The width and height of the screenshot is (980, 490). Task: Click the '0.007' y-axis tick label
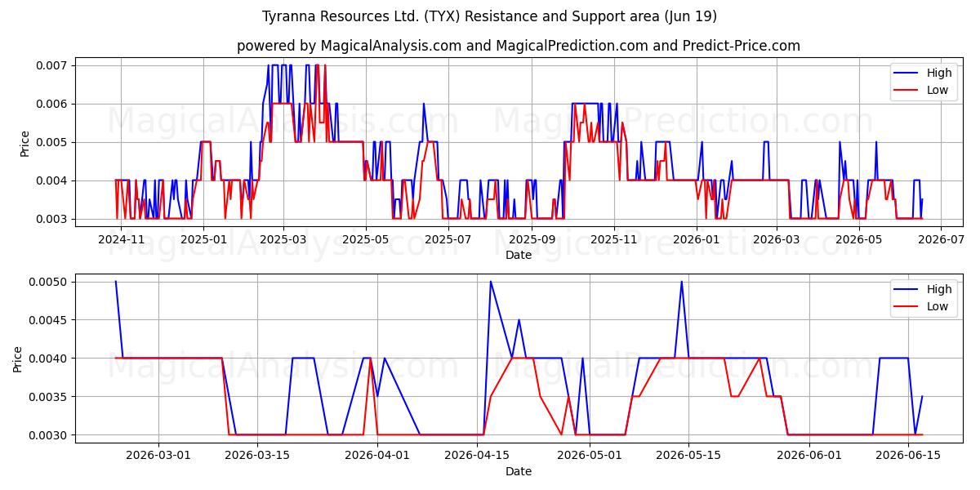tap(54, 65)
